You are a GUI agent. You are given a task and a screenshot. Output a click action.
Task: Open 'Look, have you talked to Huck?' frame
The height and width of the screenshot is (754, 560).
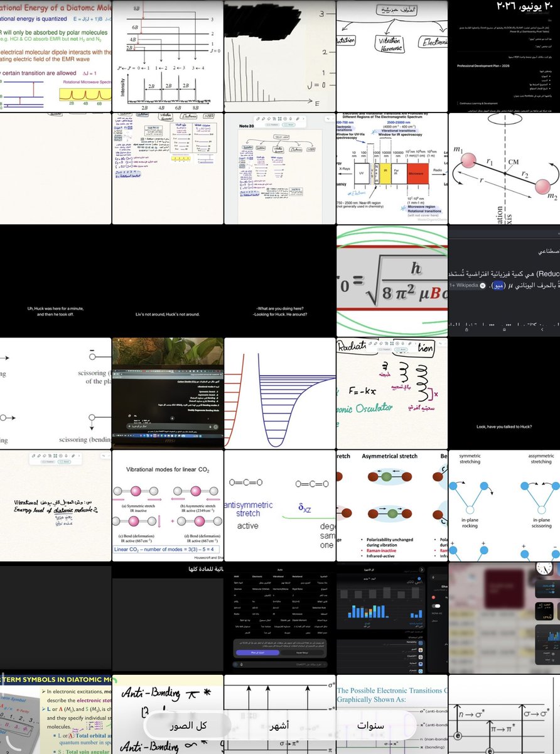tap(504, 393)
